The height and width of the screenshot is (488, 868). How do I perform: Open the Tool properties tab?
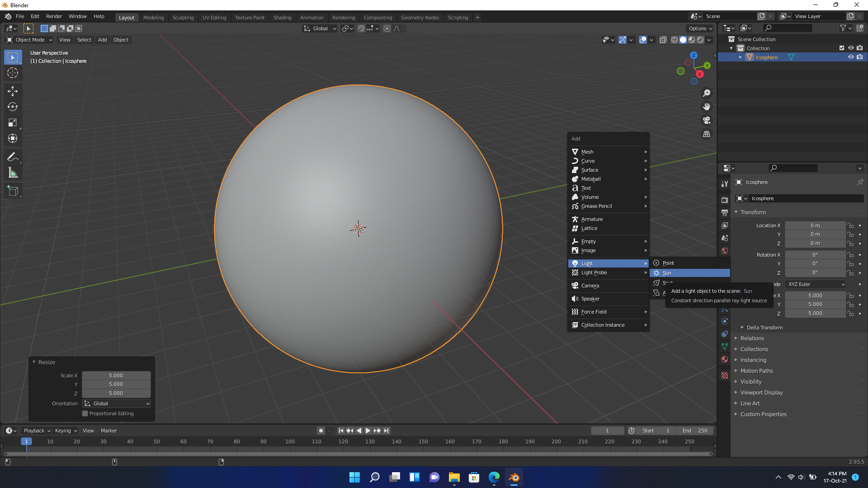[725, 183]
